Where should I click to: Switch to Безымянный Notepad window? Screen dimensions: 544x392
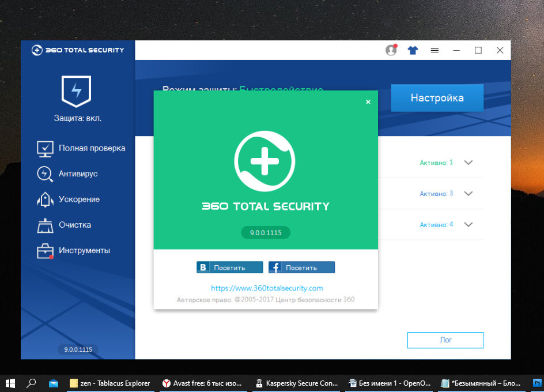[482, 383]
